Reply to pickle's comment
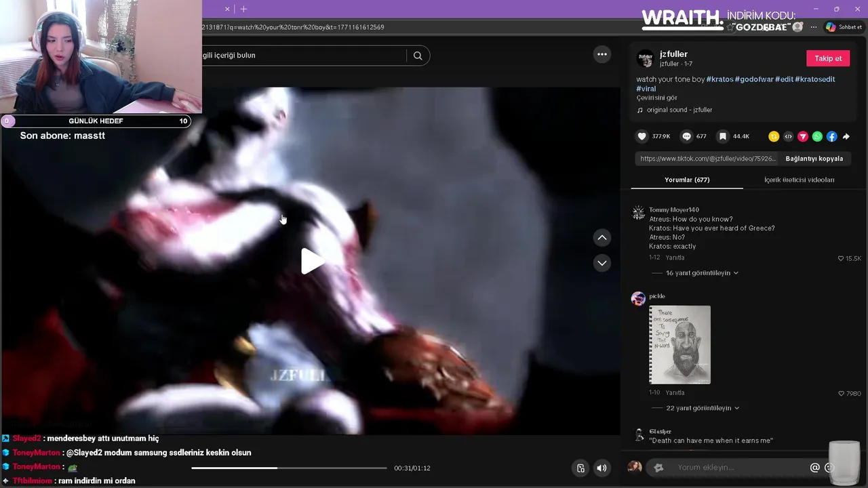 coord(675,392)
